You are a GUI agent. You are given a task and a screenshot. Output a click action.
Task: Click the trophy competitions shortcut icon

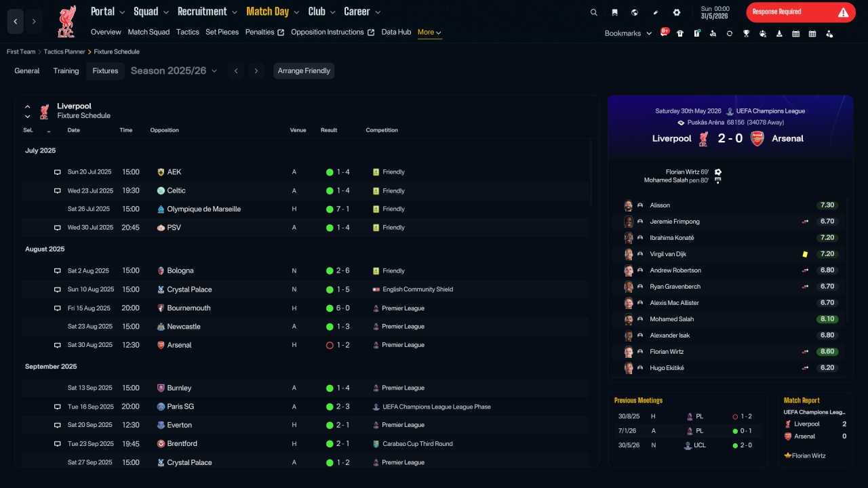[x=746, y=33]
